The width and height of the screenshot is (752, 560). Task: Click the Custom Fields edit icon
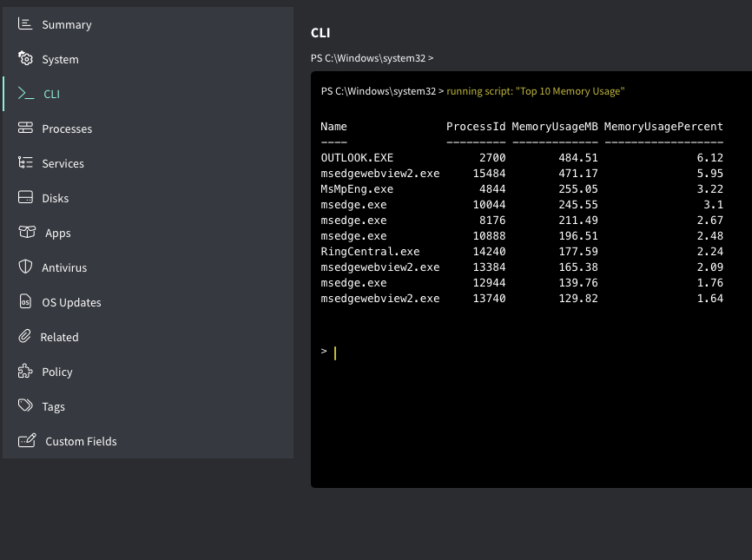click(27, 440)
